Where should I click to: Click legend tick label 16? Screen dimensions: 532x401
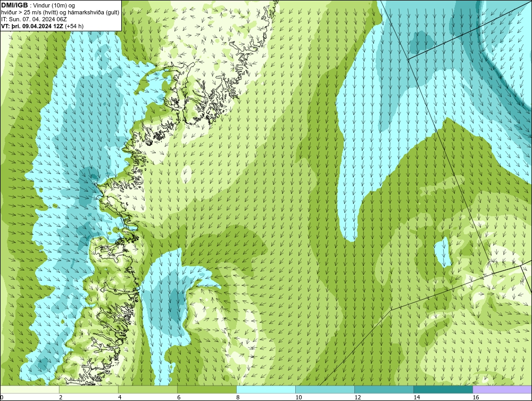click(x=476, y=397)
